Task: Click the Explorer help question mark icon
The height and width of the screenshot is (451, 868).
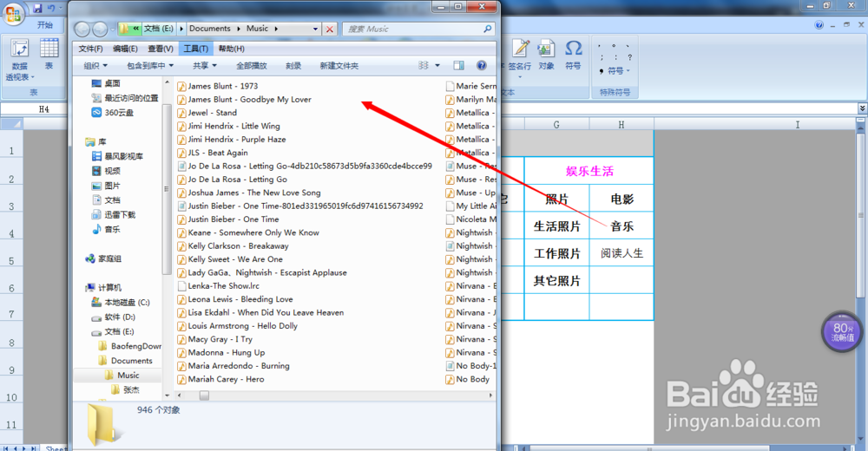Action: click(x=482, y=65)
